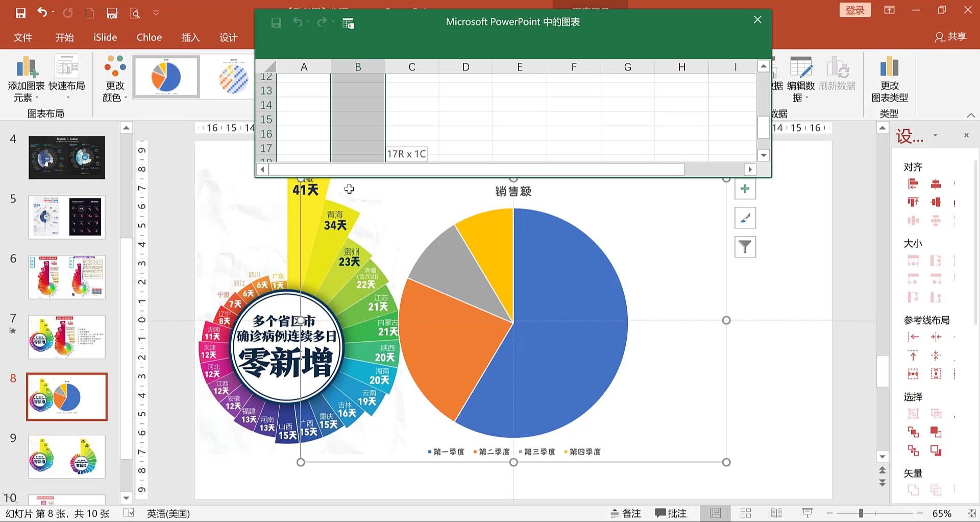Open 添加图表元素 dropdown
Image resolution: width=980 pixels, height=522 pixels.
pyautogui.click(x=26, y=79)
